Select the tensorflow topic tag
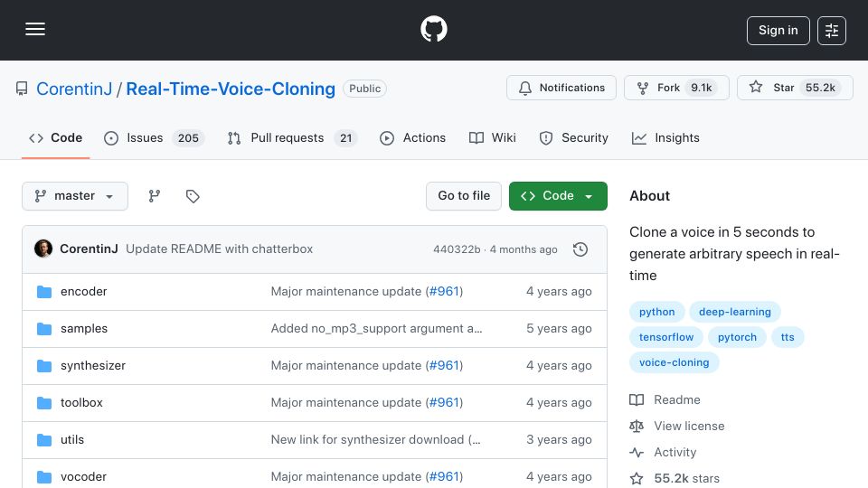 coord(666,337)
